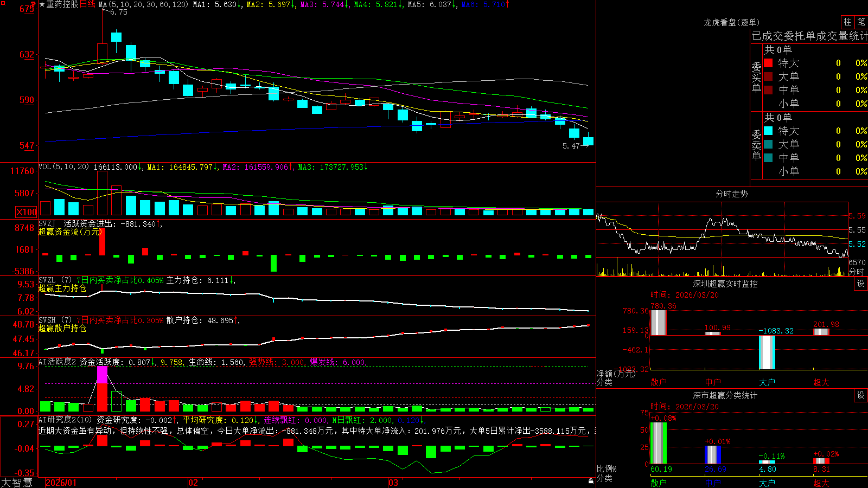Select the 03 month marker on timeline
The image size is (868, 488).
393,483
